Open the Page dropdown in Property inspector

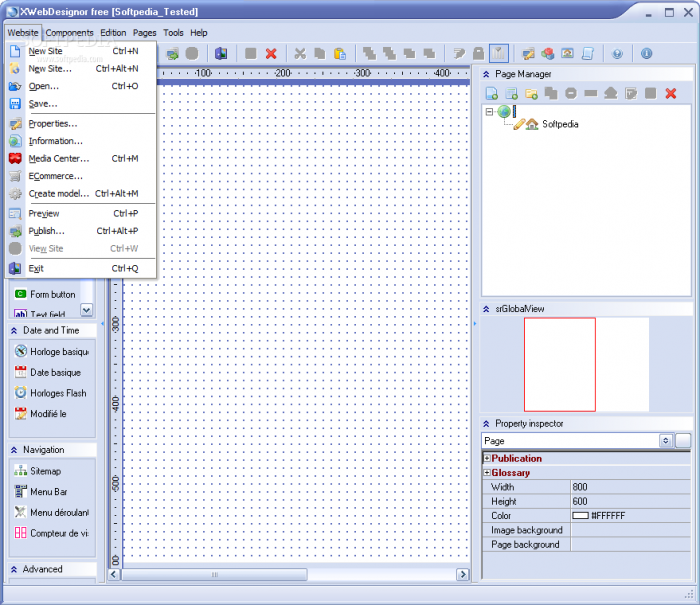tap(665, 441)
